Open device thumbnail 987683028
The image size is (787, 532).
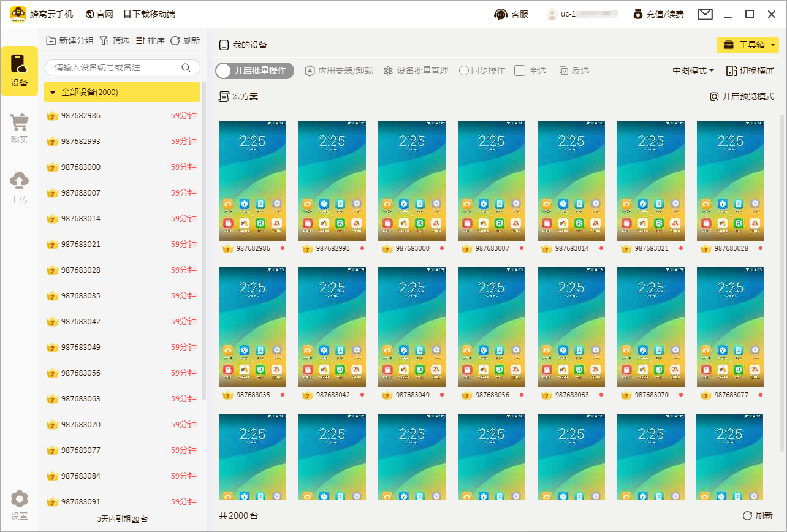(731, 180)
